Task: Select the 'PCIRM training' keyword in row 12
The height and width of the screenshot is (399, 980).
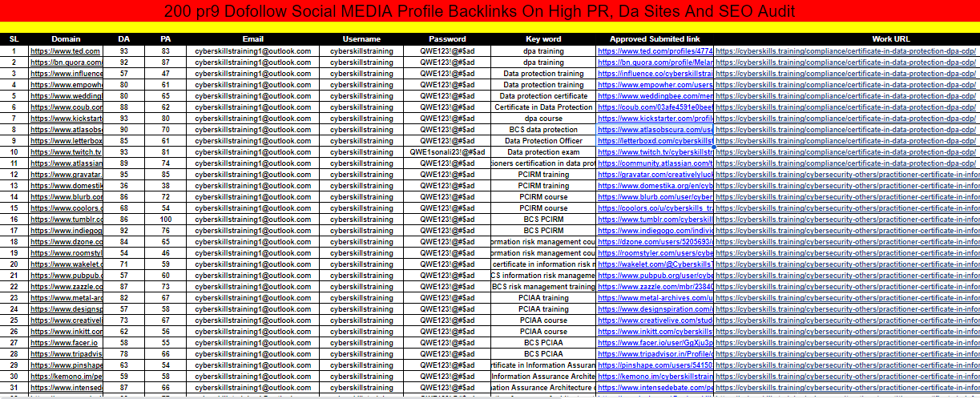Action: (x=543, y=174)
